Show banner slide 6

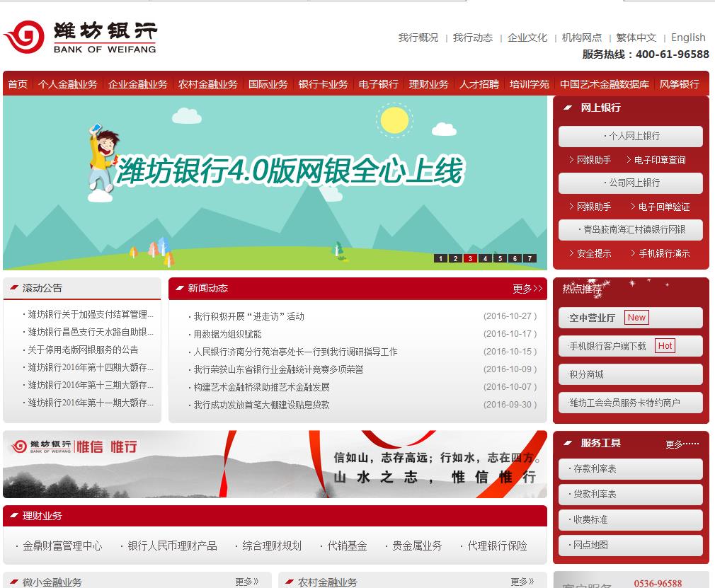tap(515, 258)
